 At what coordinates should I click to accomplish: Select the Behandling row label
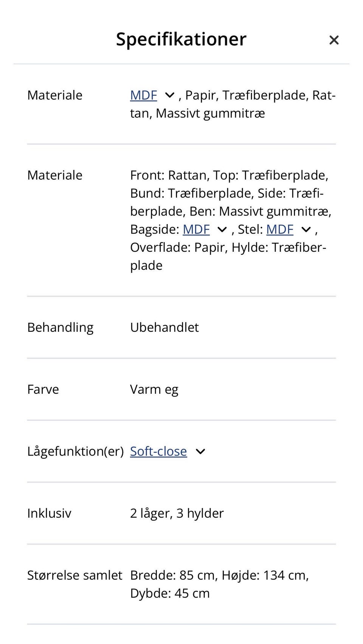pos(60,327)
